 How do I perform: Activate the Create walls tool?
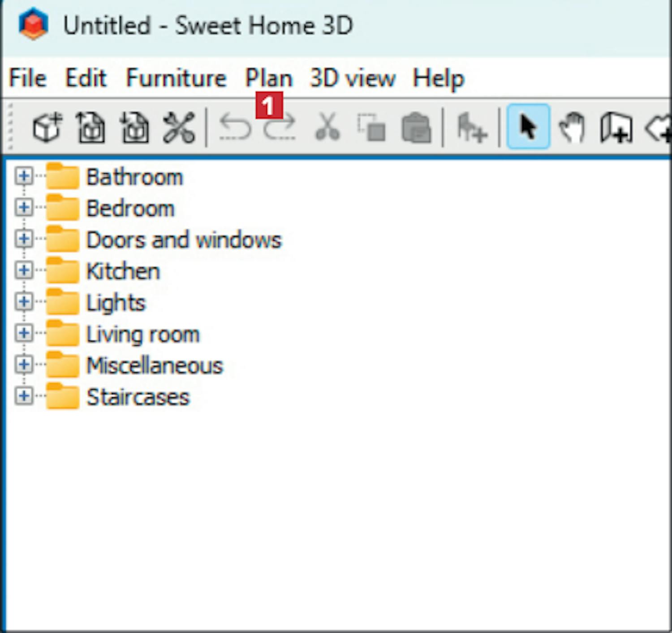pyautogui.click(x=616, y=128)
